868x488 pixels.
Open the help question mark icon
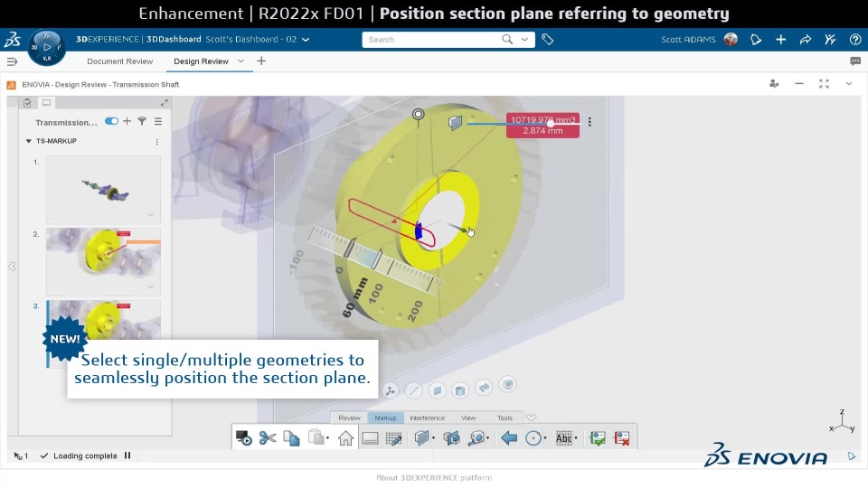tap(854, 39)
